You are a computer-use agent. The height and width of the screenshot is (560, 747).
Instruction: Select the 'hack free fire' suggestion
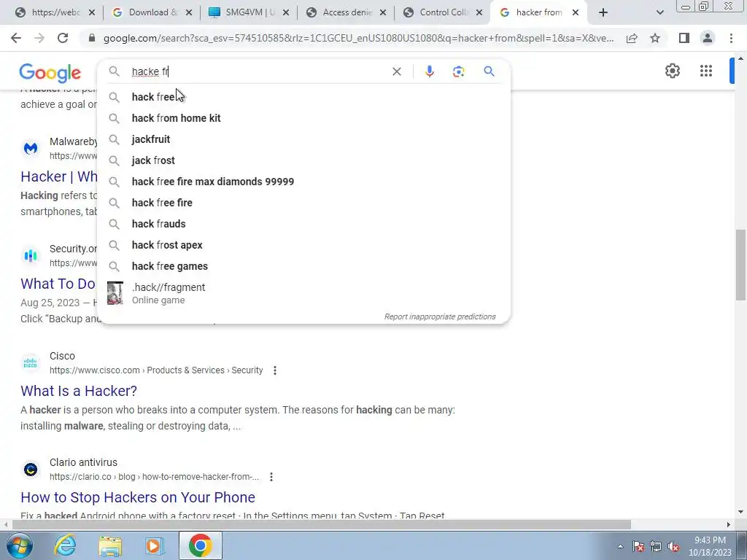[x=304, y=203]
